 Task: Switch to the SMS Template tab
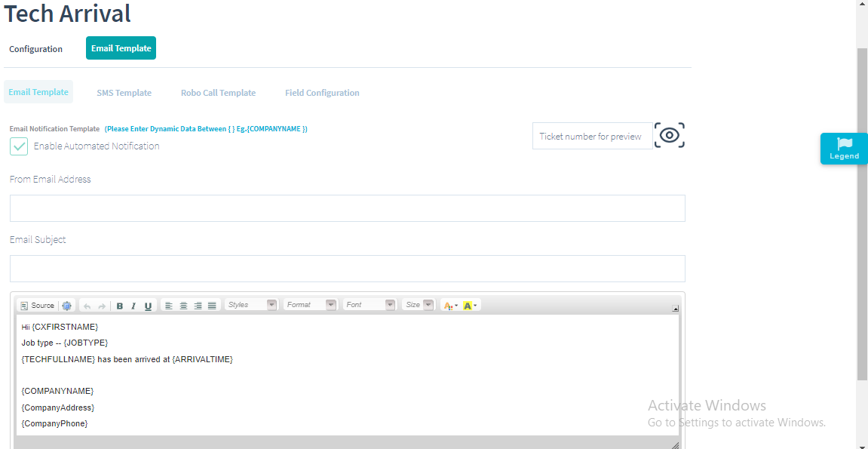pyautogui.click(x=124, y=93)
